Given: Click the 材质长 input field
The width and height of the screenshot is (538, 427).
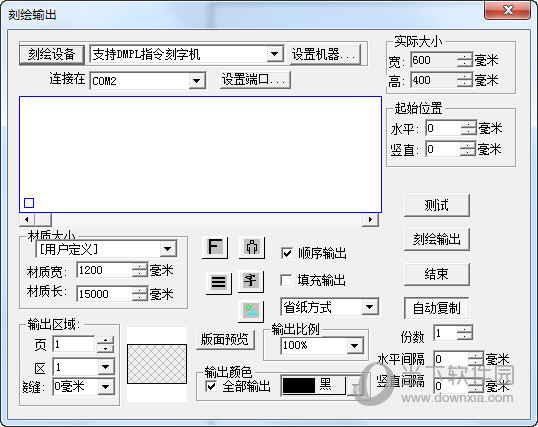Looking at the screenshot, I should click(105, 294).
